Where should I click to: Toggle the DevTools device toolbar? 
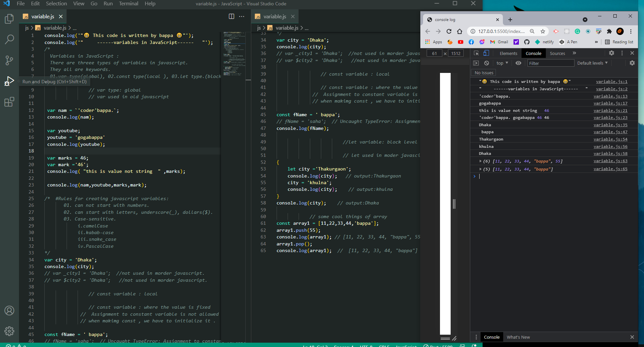click(486, 53)
